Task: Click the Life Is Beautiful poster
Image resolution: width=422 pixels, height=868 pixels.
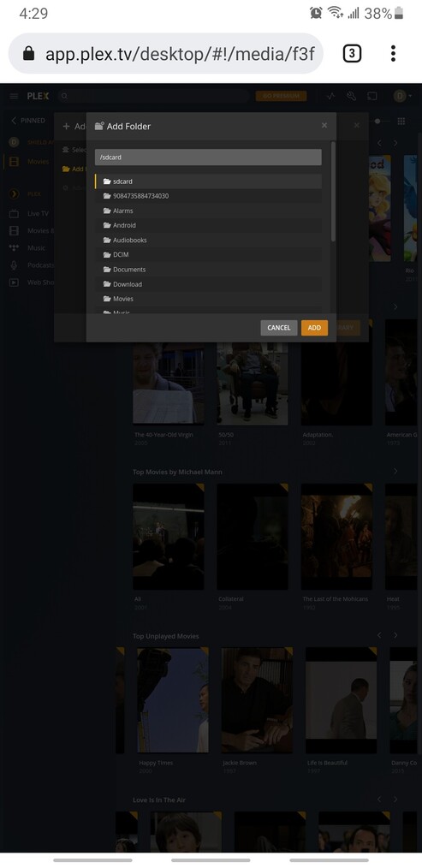Action: tap(342, 700)
